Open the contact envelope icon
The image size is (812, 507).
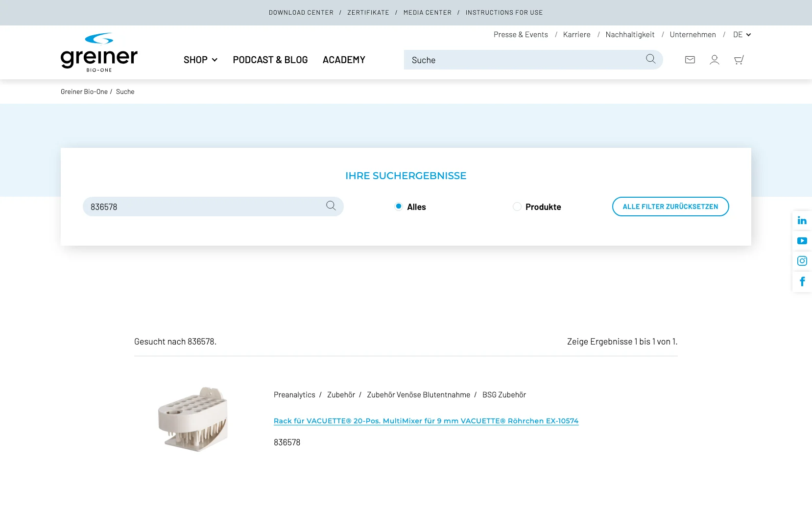(690, 60)
